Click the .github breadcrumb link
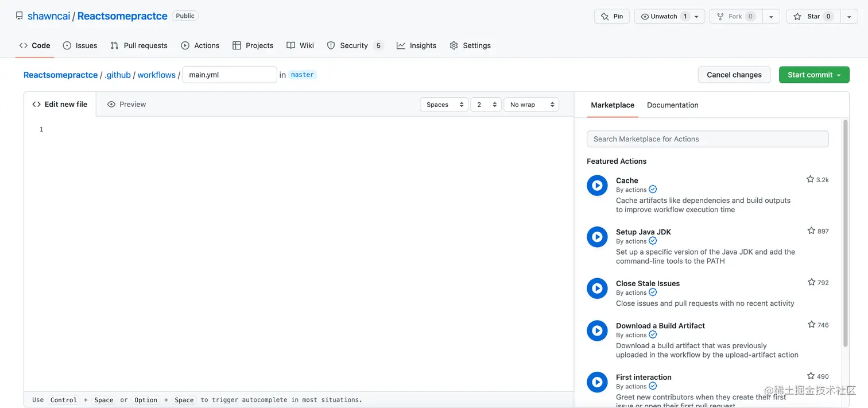Screen dimensions: 868x408 click(118, 75)
